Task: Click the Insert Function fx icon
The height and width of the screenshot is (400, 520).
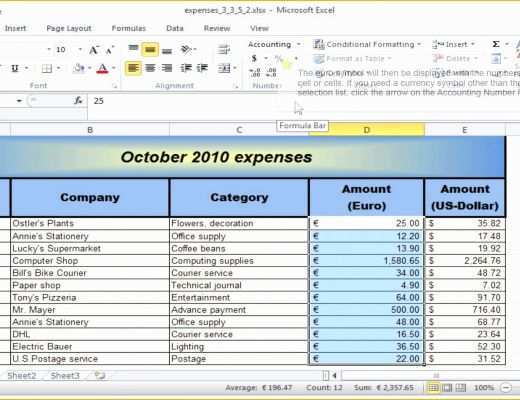Action: pyautogui.click(x=78, y=100)
